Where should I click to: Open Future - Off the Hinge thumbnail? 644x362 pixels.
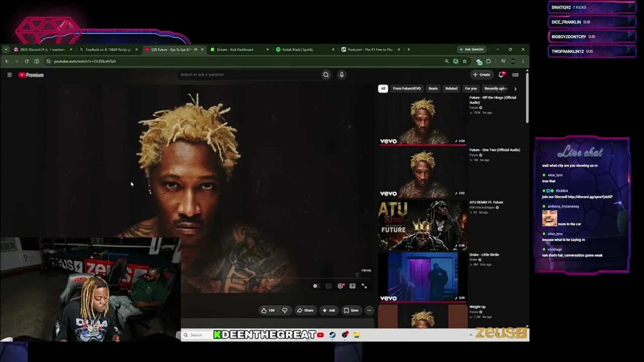coord(423,120)
